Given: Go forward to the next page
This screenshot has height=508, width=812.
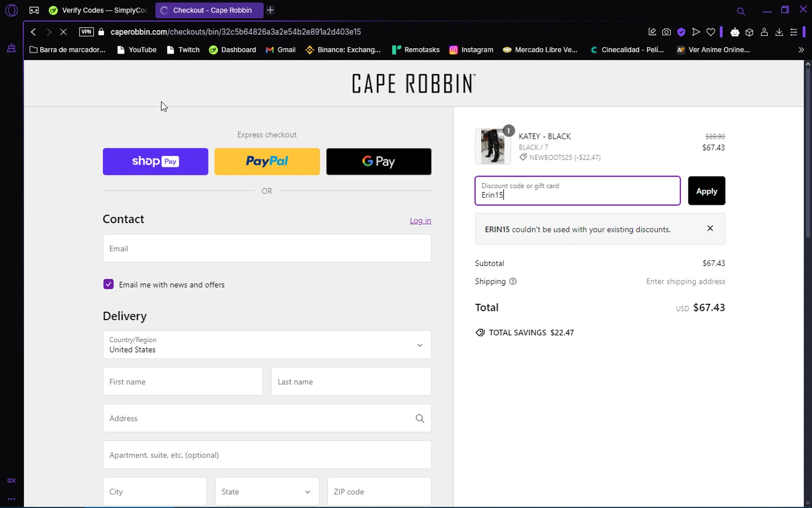Looking at the screenshot, I should [x=49, y=32].
